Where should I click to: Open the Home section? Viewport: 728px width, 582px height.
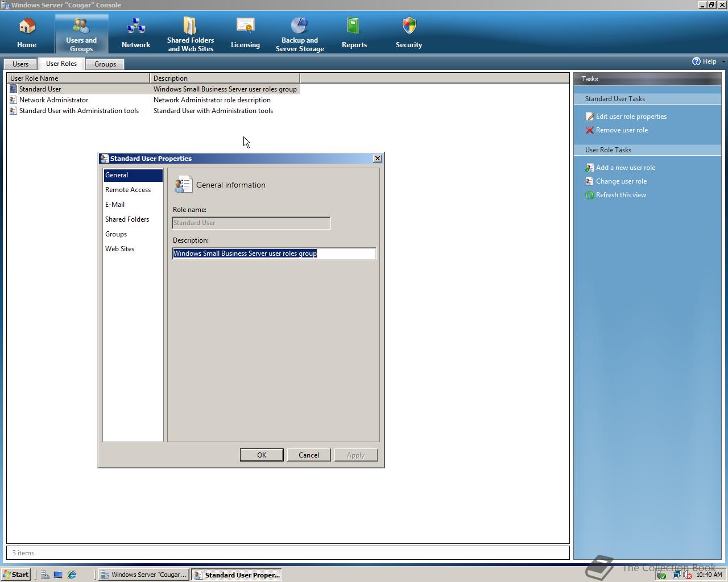click(27, 33)
